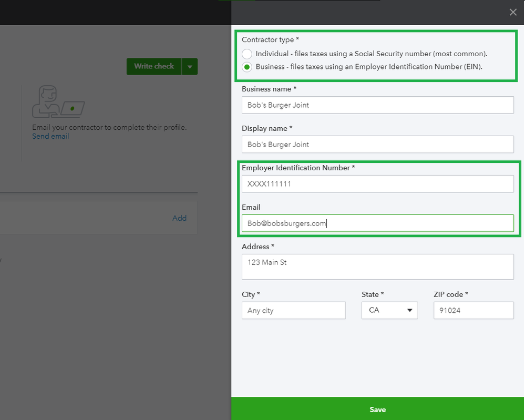Focus the Address text box
This screenshot has height=420, width=525.
[x=377, y=267]
